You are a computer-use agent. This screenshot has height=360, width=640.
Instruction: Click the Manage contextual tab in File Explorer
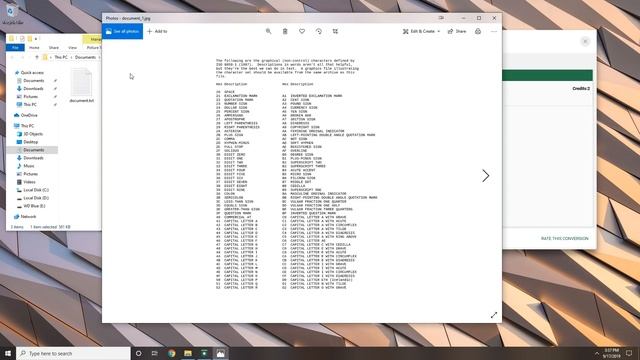pyautogui.click(x=93, y=39)
